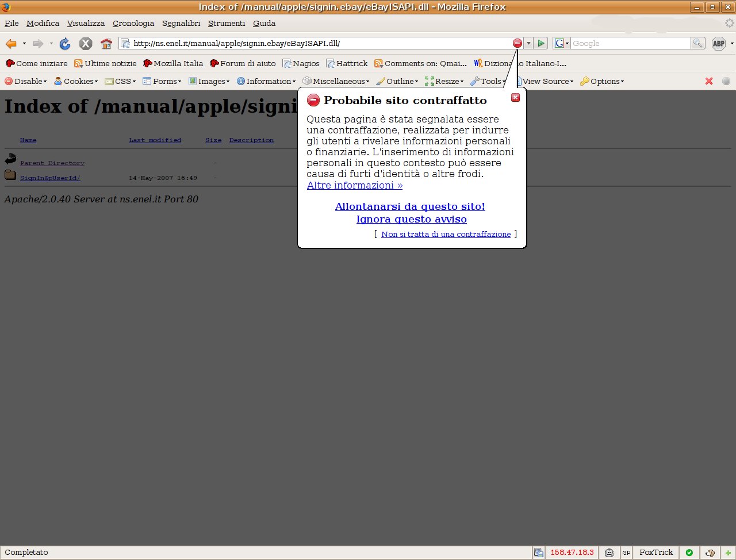Image resolution: width=736 pixels, height=560 pixels.
Task: Open the Strumenti menu
Action: (x=227, y=23)
